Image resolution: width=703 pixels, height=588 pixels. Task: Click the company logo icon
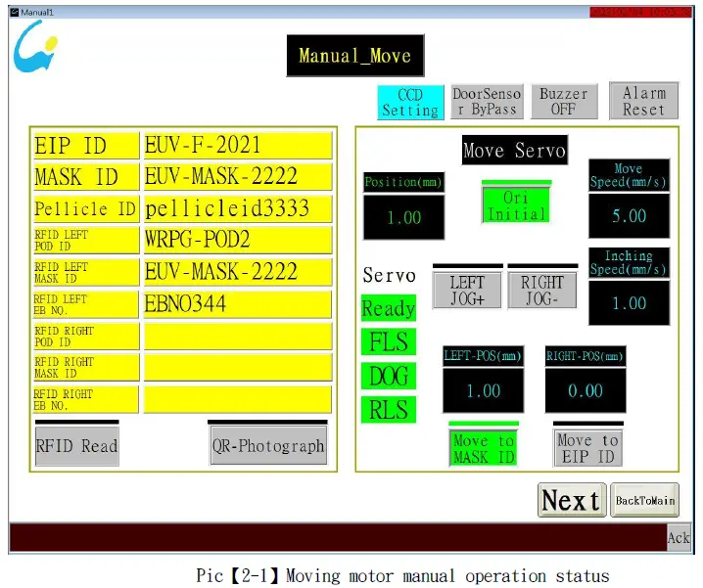pyautogui.click(x=36, y=47)
